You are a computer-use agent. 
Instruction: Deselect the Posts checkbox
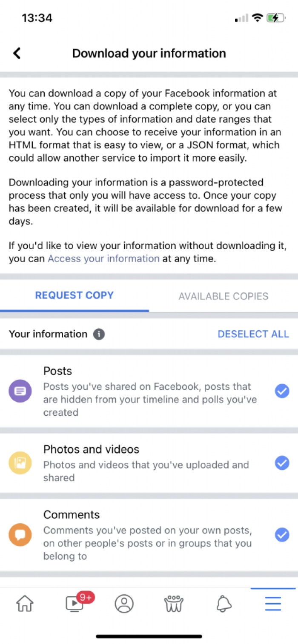coord(282,391)
